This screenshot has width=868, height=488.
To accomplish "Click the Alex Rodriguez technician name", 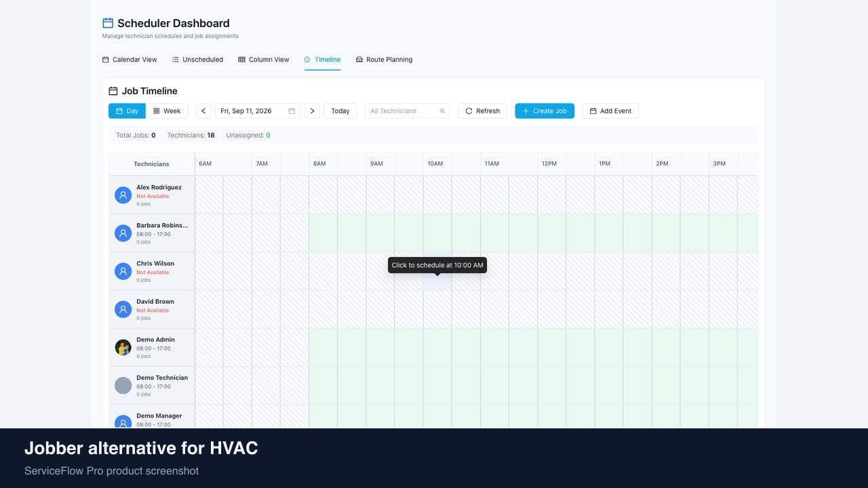I will (159, 187).
